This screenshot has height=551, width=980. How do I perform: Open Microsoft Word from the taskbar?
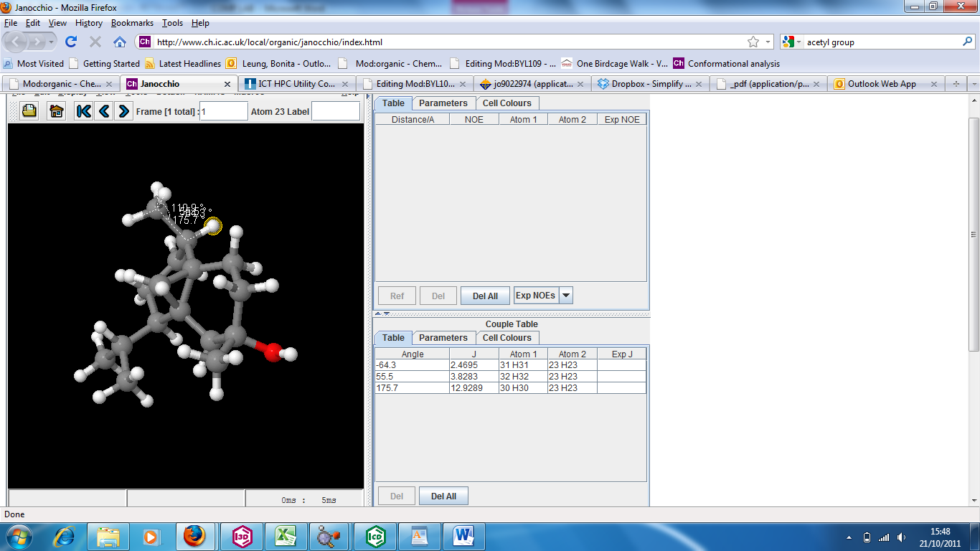click(464, 536)
